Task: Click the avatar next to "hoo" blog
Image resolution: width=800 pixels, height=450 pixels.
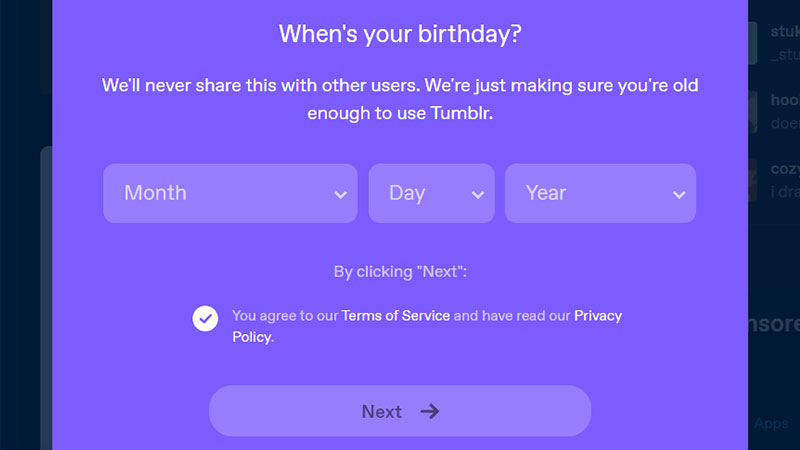Action: coord(753,112)
